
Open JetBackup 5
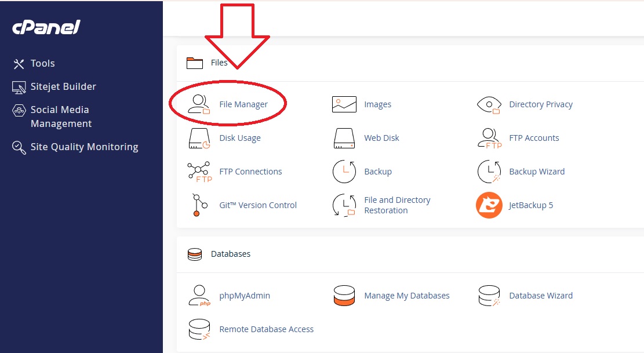coord(530,205)
